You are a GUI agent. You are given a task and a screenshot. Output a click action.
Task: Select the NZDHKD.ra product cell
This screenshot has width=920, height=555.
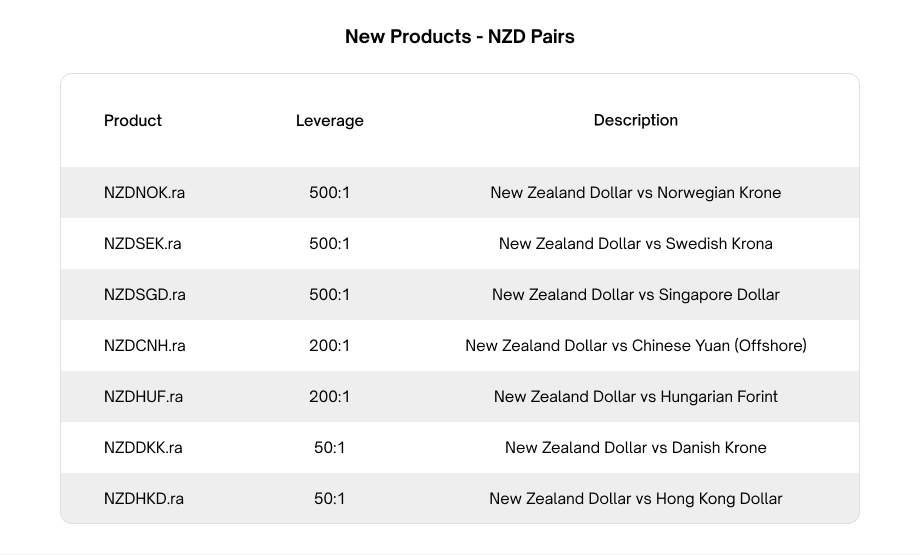click(144, 499)
